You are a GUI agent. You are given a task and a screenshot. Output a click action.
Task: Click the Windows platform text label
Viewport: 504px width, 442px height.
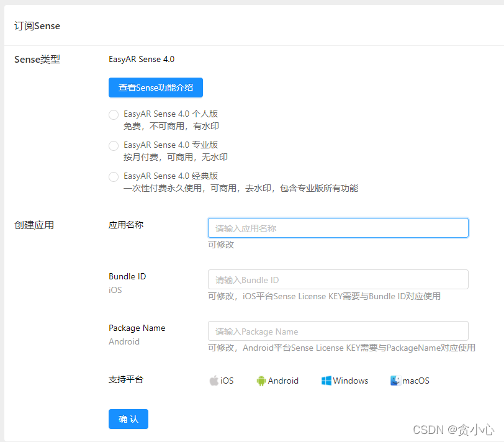[x=351, y=381]
